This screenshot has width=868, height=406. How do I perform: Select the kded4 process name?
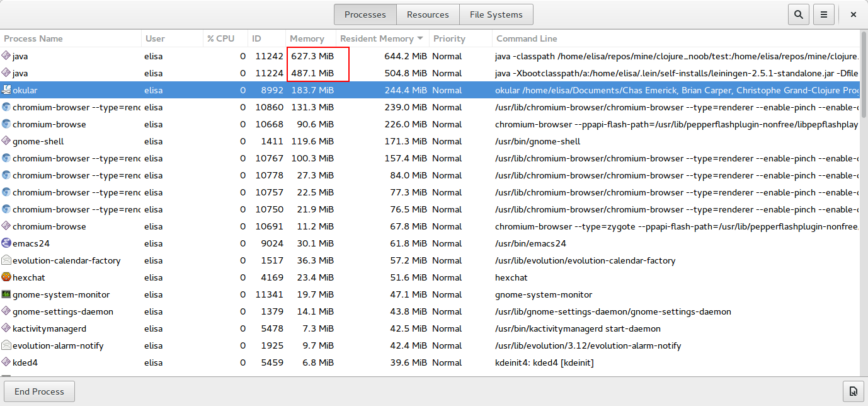pos(25,362)
